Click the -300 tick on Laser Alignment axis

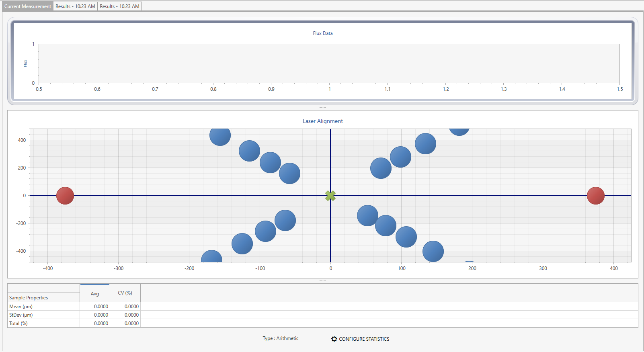pyautogui.click(x=119, y=268)
